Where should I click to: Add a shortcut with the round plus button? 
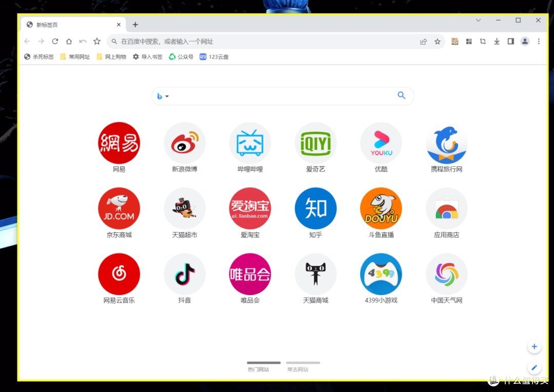534,347
